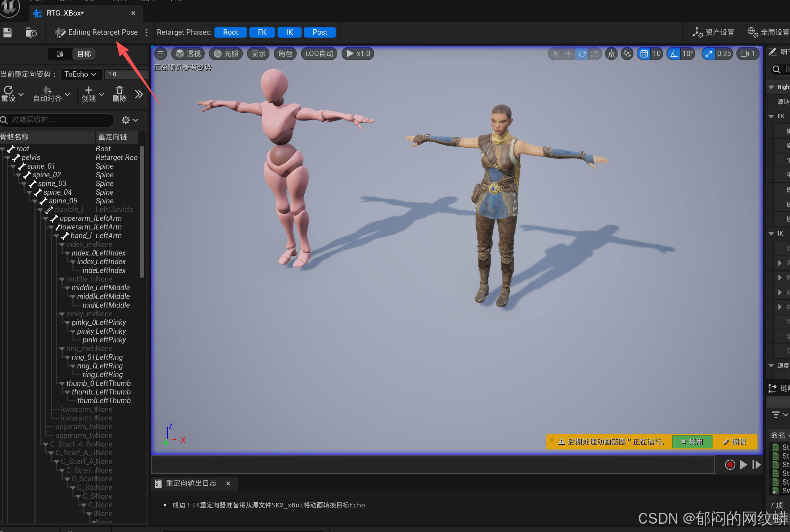
Task: Collapse the IK section in details panel
Action: tap(771, 234)
